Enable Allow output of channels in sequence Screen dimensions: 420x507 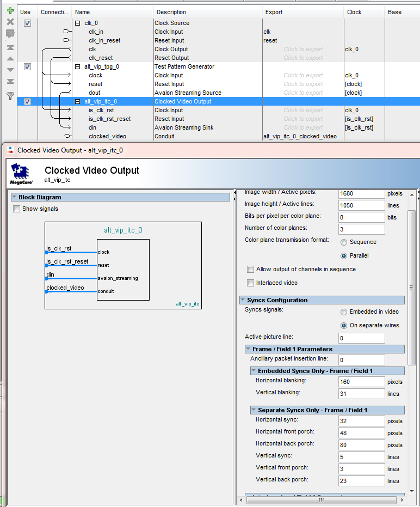250,270
